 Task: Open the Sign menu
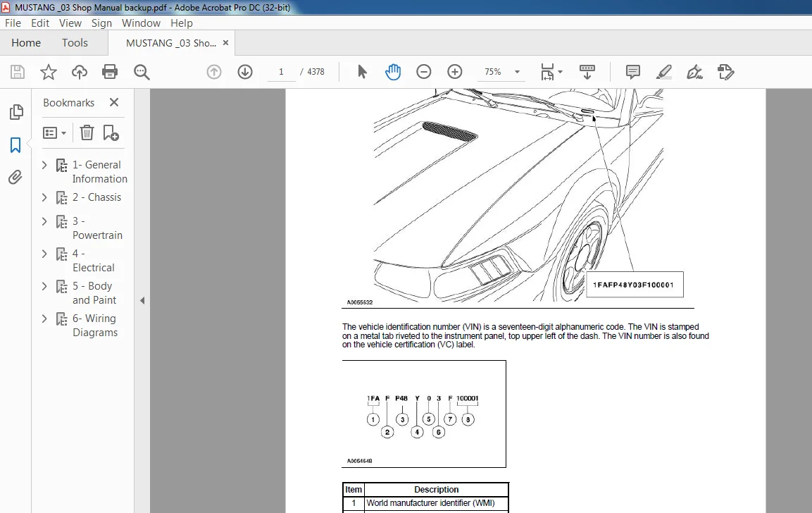pos(101,23)
